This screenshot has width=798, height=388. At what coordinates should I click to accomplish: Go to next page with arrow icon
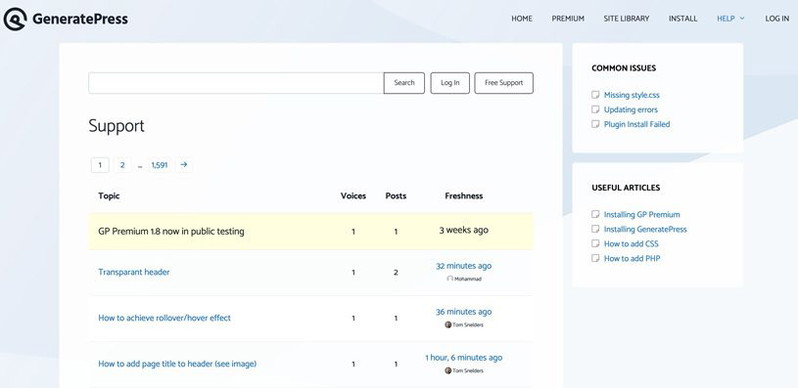(x=184, y=165)
